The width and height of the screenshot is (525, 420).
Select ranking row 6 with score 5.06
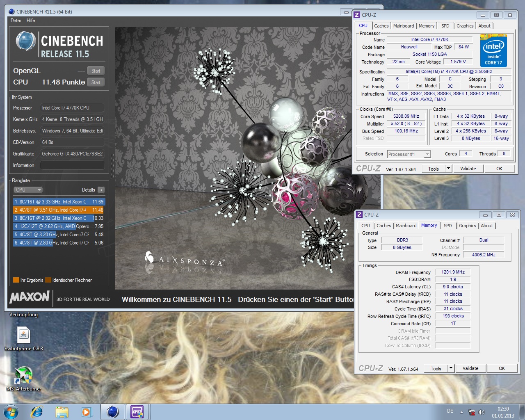(59, 243)
